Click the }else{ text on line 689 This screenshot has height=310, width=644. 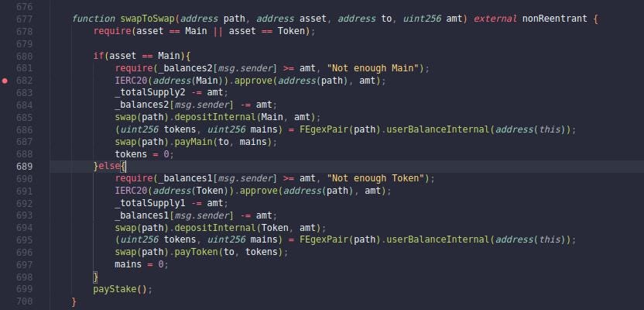[109, 167]
